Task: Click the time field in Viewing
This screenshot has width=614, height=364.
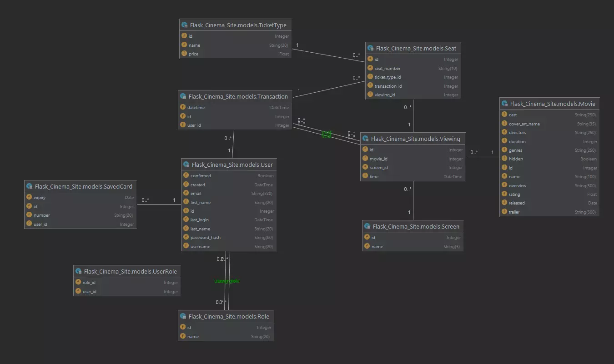Action: click(x=413, y=176)
